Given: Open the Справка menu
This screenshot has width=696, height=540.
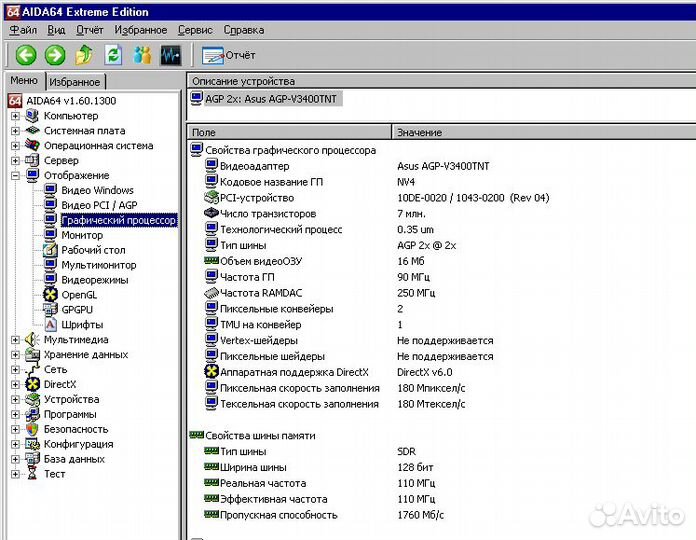Looking at the screenshot, I should tap(244, 30).
